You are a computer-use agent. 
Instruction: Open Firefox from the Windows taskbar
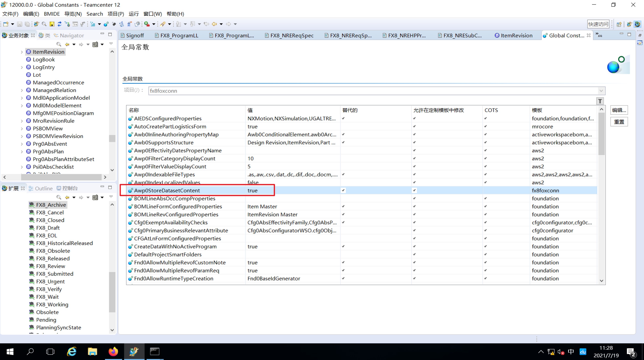(113, 352)
